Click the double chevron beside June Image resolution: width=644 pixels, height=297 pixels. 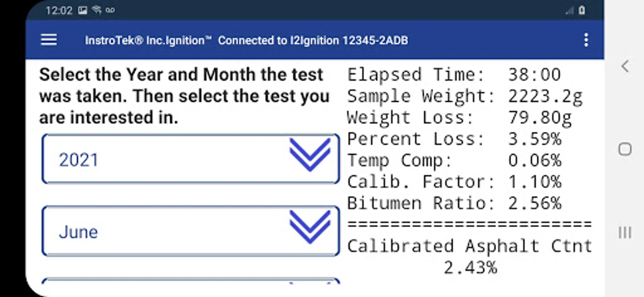310,227
